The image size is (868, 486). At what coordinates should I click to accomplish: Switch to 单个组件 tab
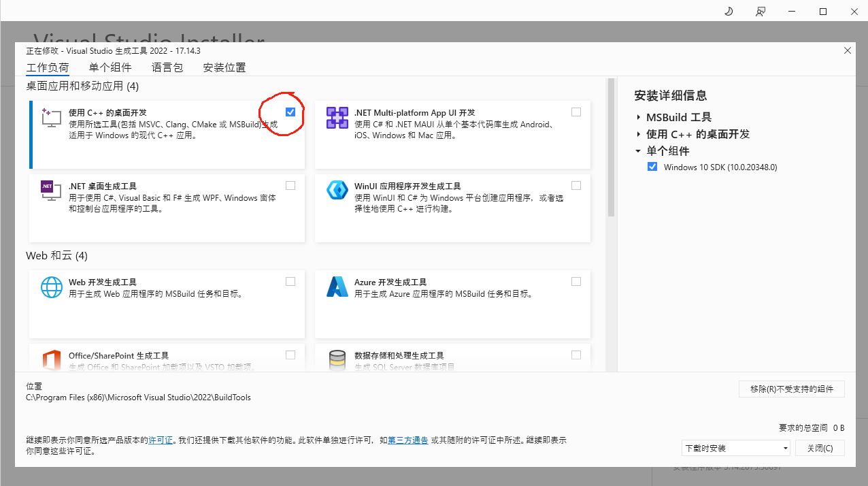point(110,67)
